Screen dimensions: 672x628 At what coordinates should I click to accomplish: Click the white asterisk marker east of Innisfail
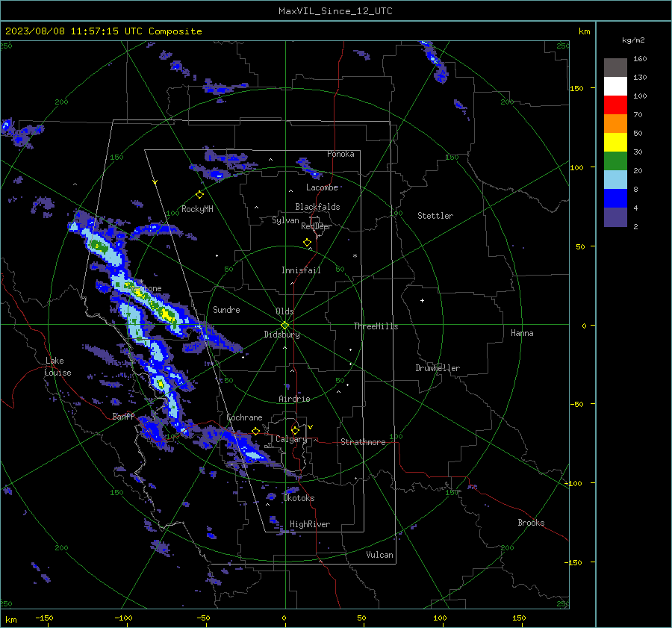click(x=355, y=256)
